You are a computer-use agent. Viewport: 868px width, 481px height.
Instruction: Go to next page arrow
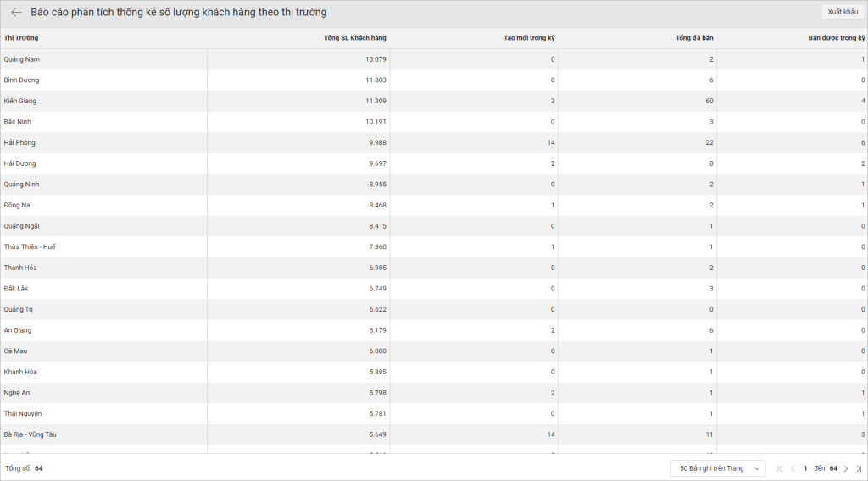pyautogui.click(x=846, y=469)
